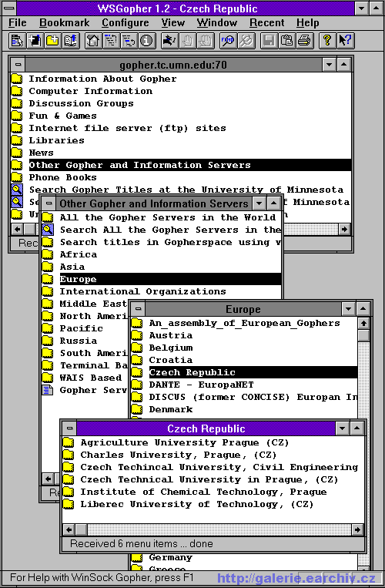The height and width of the screenshot is (588, 385).
Task: Open the WSGopher main window control menu
Action: (9, 8)
